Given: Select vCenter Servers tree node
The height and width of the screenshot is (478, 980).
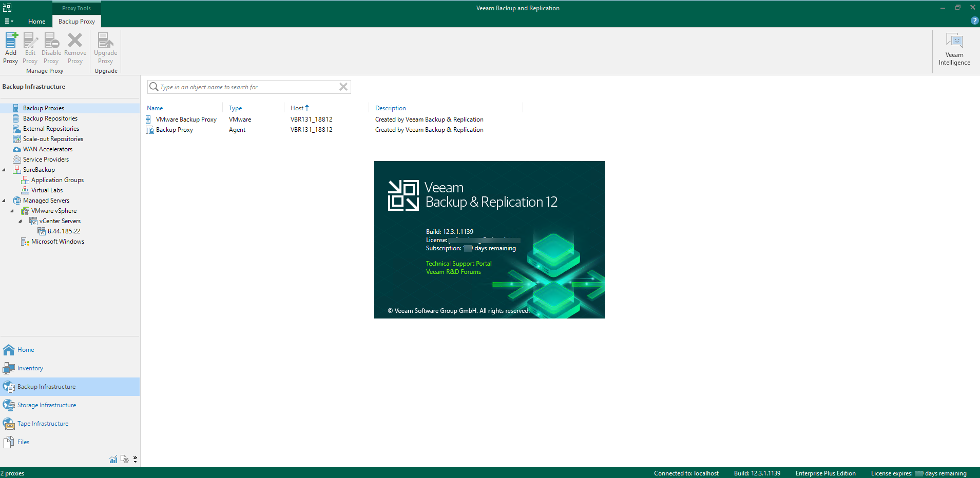Looking at the screenshot, I should (x=60, y=221).
